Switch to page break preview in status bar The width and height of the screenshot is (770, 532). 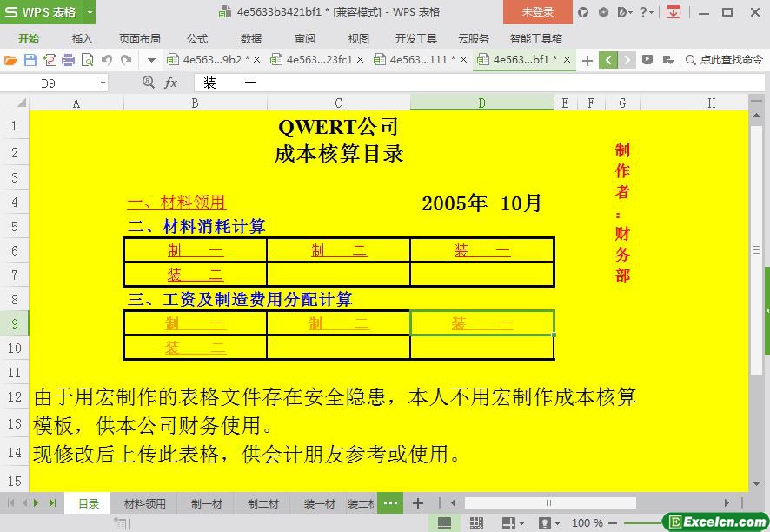pos(476,522)
